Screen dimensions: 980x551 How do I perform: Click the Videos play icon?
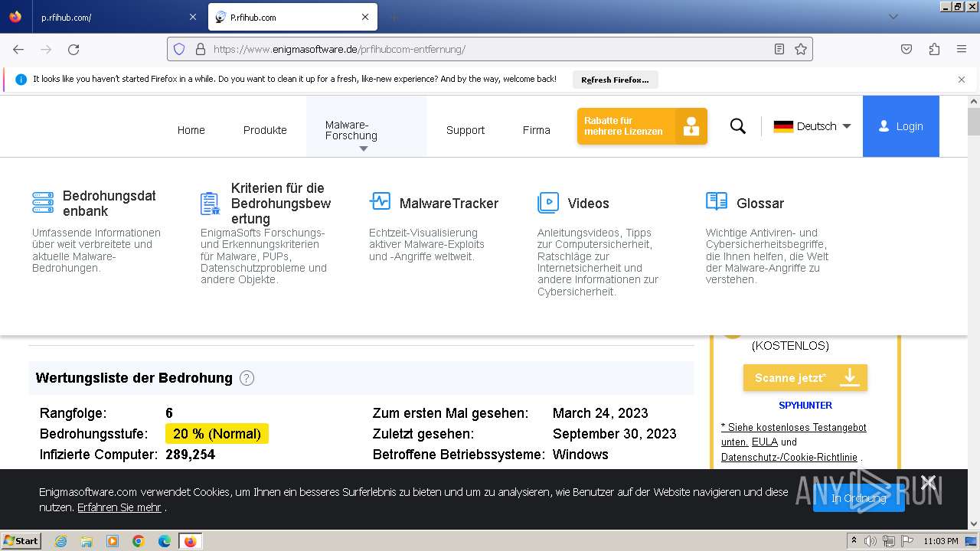548,203
